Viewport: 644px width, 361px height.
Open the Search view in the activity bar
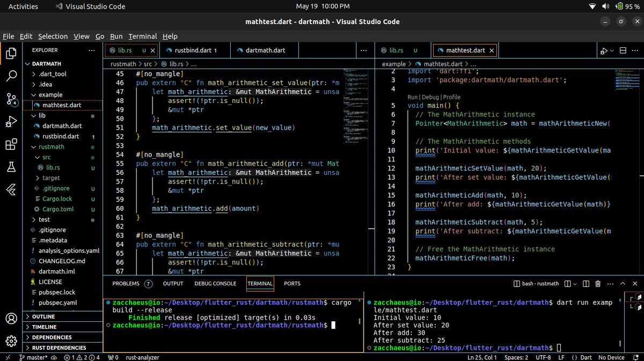pos(11,76)
